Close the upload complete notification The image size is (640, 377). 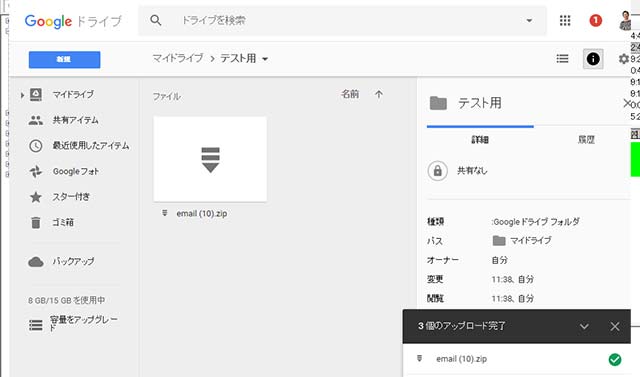pos(615,326)
